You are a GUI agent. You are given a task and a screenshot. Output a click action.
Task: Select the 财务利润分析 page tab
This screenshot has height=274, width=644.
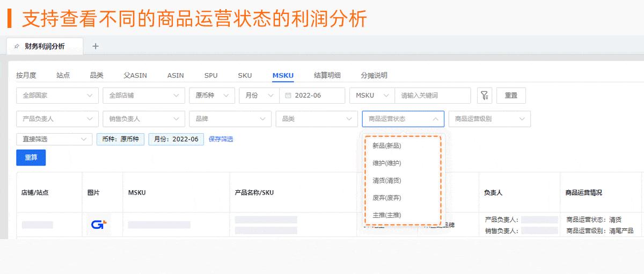click(45, 46)
